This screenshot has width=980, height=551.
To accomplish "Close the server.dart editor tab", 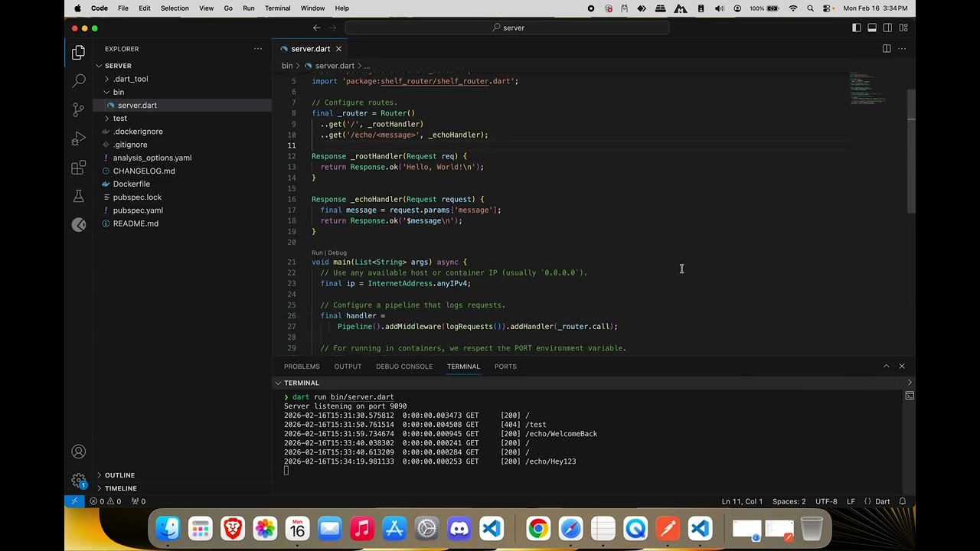I will point(338,48).
